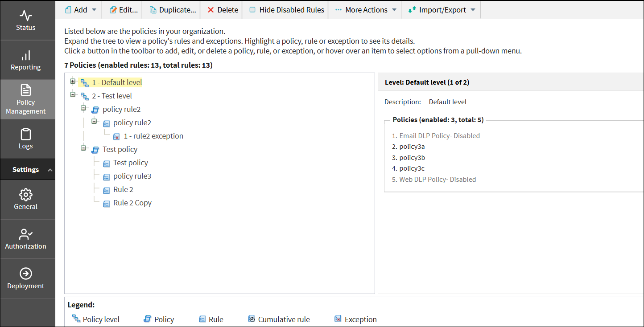The image size is (644, 327).
Task: Click the Duplicate toolbar button
Action: click(172, 10)
